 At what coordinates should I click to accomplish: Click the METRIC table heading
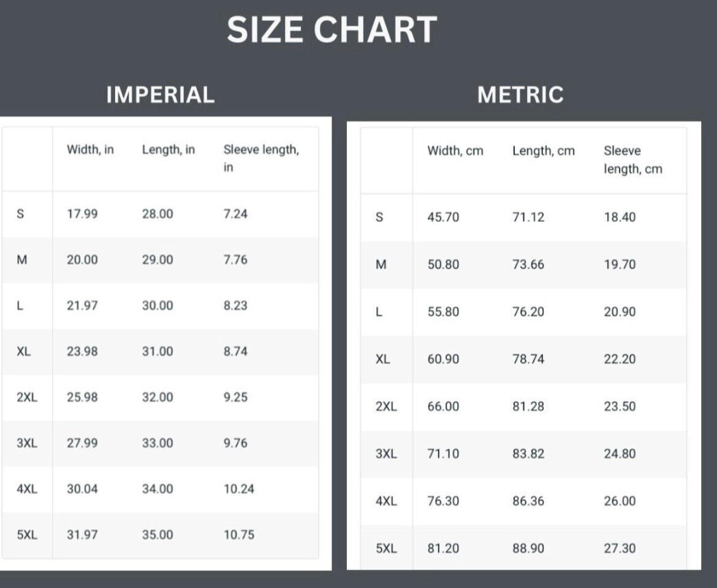[x=520, y=95]
